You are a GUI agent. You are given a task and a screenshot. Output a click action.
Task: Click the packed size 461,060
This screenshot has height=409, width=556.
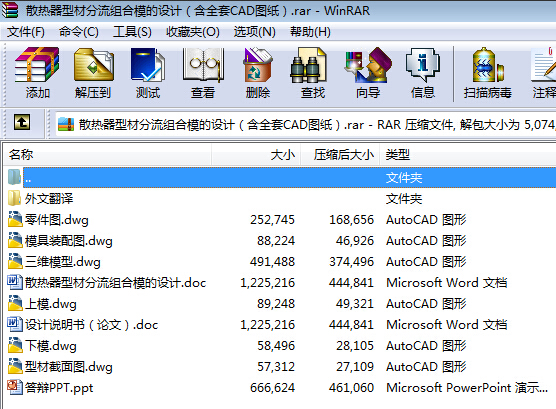point(351,388)
